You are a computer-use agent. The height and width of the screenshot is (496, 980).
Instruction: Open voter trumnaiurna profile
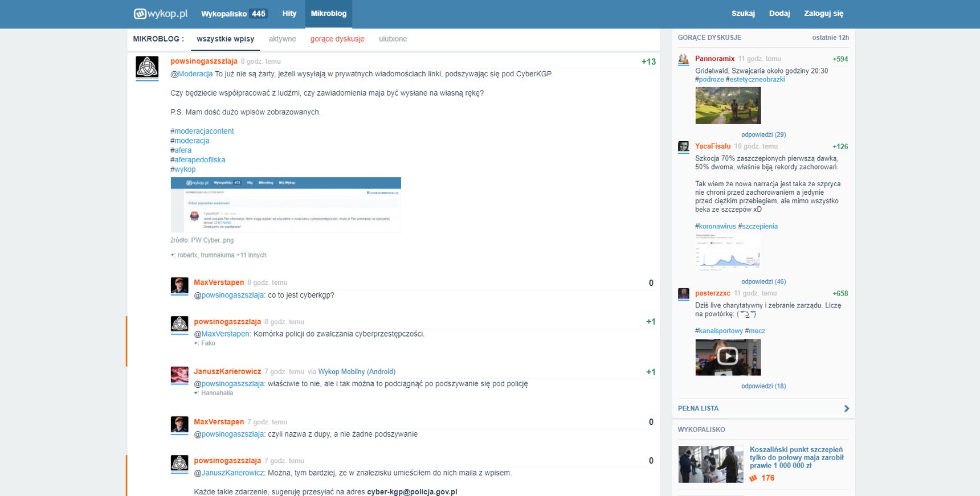pyautogui.click(x=217, y=255)
